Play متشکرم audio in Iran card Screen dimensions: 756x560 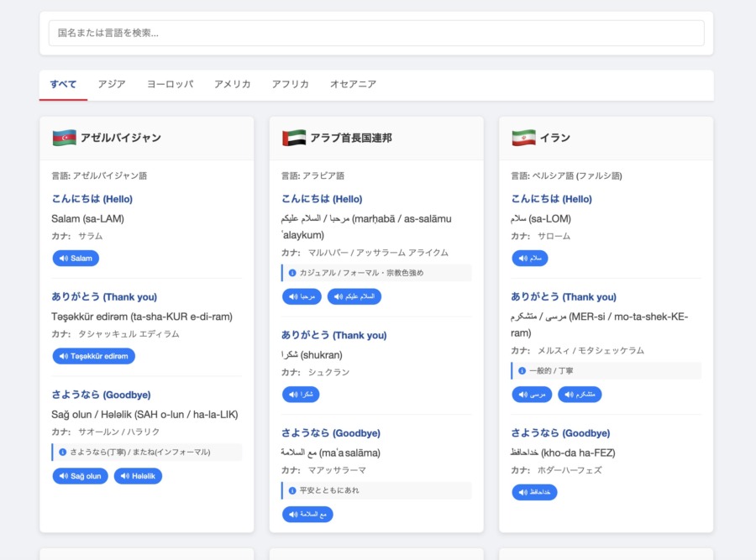[x=580, y=395]
